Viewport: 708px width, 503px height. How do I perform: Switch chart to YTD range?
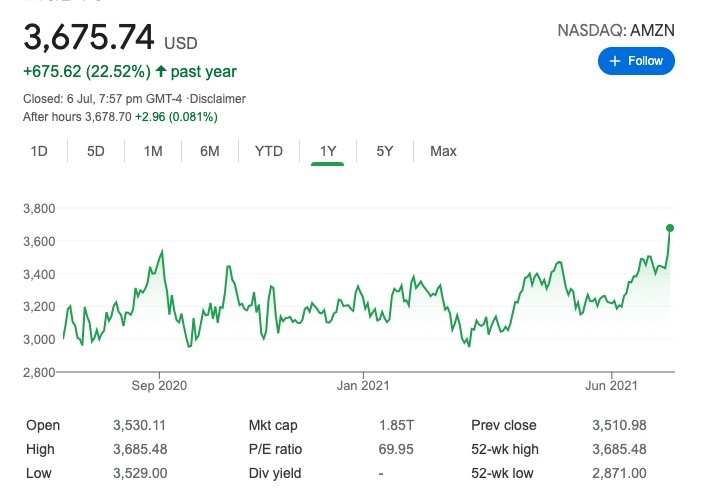[269, 151]
